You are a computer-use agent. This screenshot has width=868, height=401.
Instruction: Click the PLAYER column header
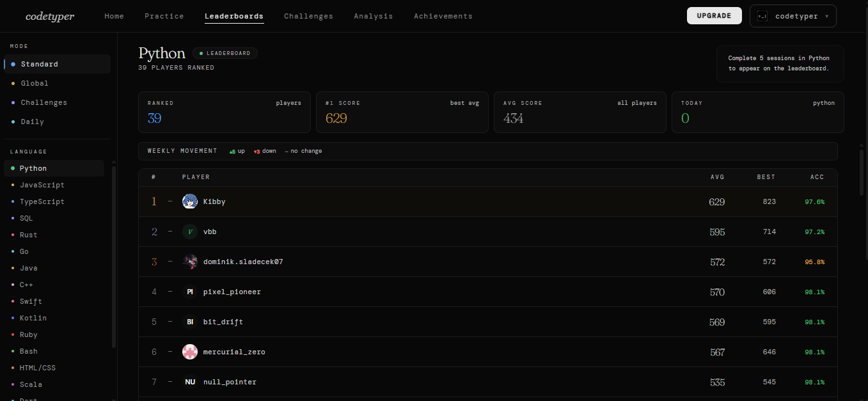click(196, 177)
